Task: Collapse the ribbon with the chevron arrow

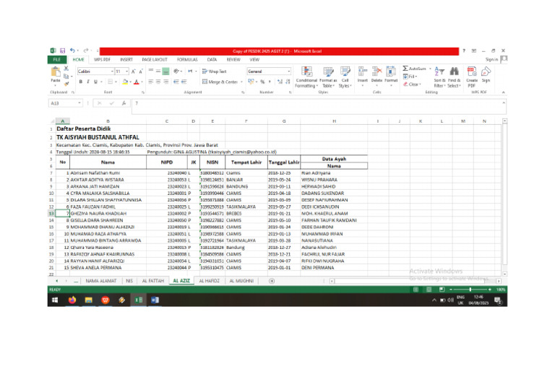Action: (x=503, y=92)
